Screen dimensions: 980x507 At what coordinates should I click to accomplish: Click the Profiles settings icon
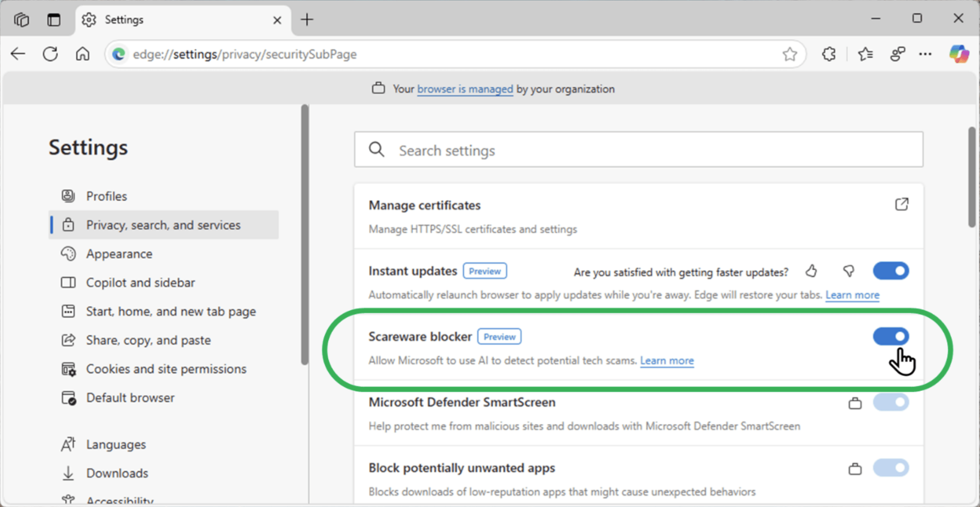coord(69,196)
